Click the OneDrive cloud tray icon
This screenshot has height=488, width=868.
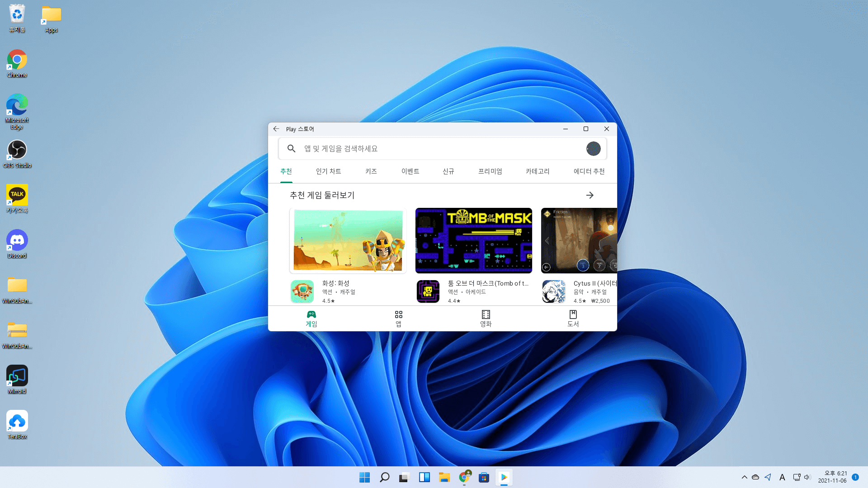point(755,477)
